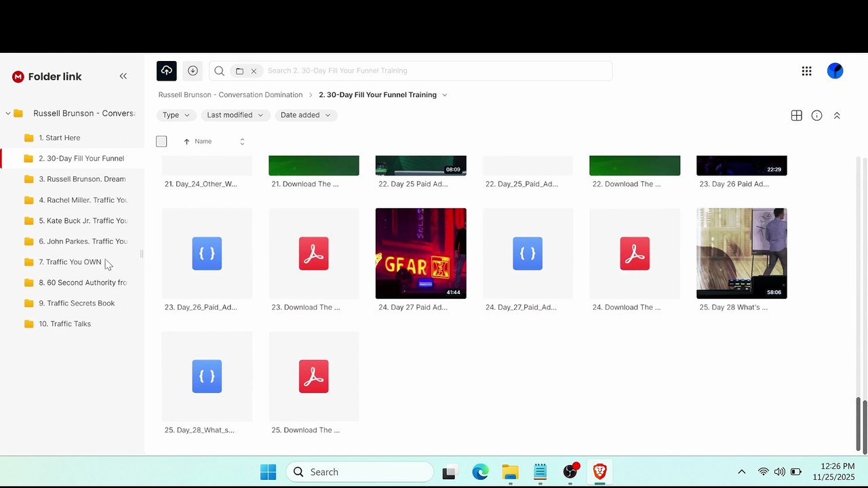Go to Russell Brunson - Conversation Domination breadcrumb

[x=231, y=95]
